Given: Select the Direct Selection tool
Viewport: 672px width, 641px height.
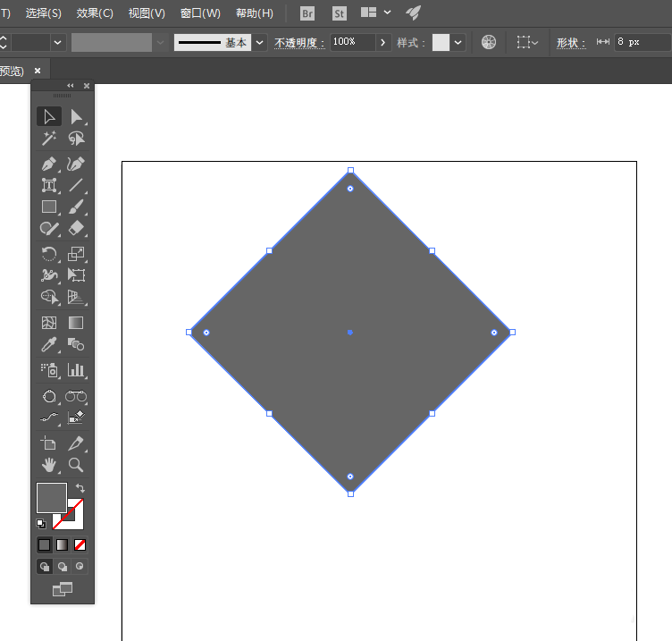Looking at the screenshot, I should point(76,116).
